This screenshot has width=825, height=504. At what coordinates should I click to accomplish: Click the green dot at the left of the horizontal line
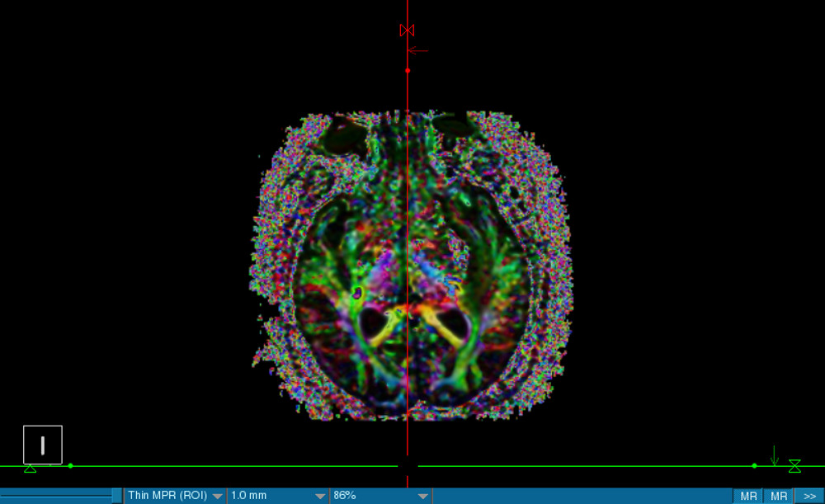[70, 466]
